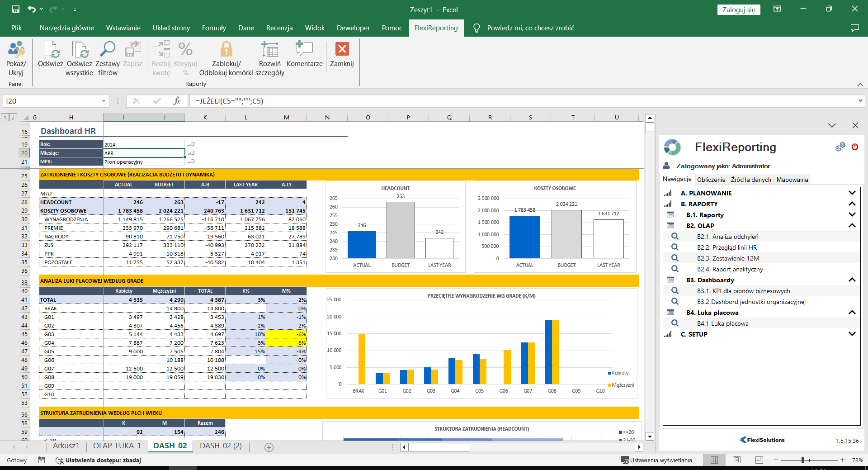Click red power icon in FlexiReporting panel
The height and width of the screenshot is (470, 868).
pyautogui.click(x=854, y=147)
